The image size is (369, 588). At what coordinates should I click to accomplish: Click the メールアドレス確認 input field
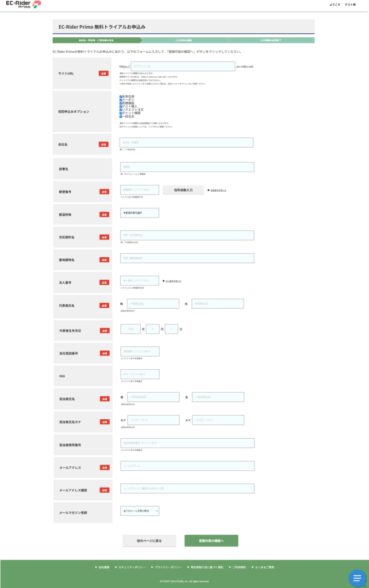click(x=187, y=488)
